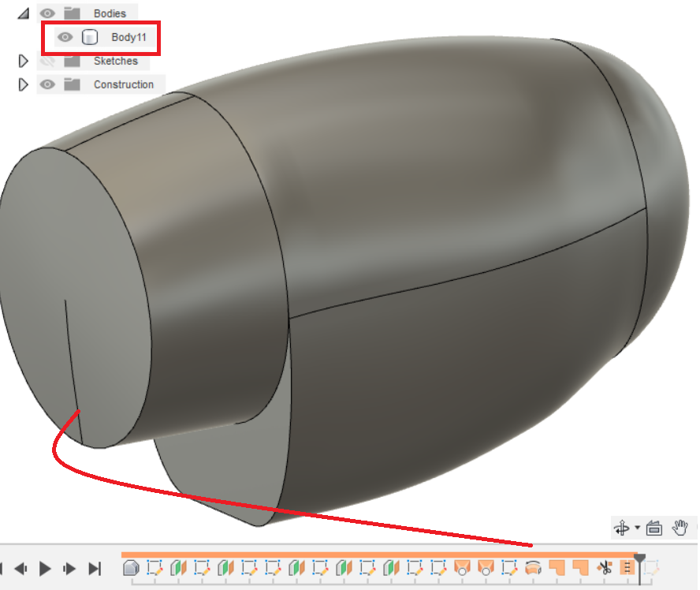Jump to the end of the timeline
Image resolution: width=700 pixels, height=590 pixels.
[x=95, y=569]
